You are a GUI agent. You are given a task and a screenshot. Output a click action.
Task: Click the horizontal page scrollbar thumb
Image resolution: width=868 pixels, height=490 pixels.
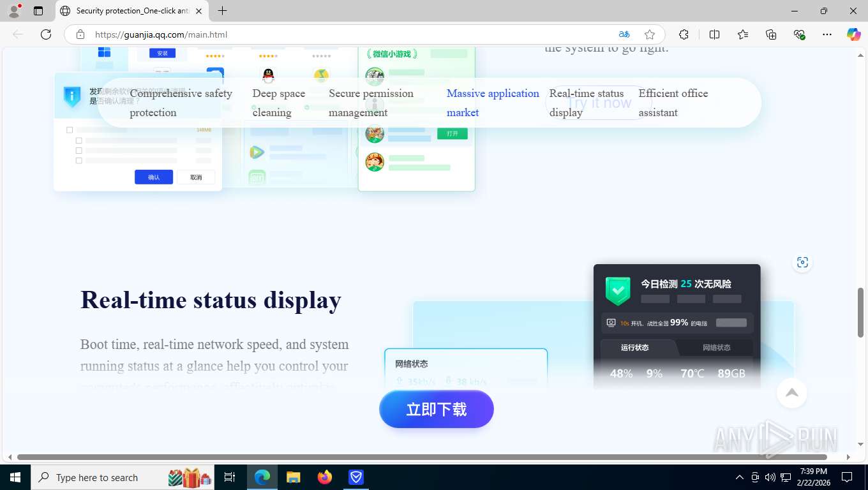[x=422, y=457]
